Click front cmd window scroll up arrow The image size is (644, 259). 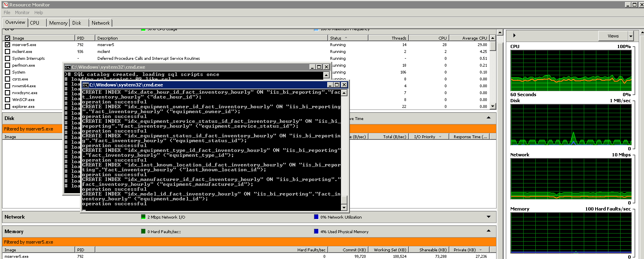tap(344, 93)
